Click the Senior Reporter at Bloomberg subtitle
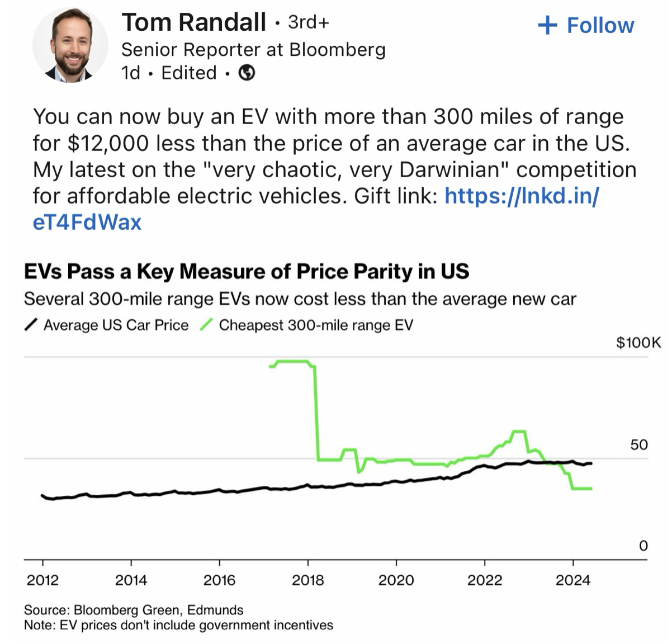 coord(253,50)
